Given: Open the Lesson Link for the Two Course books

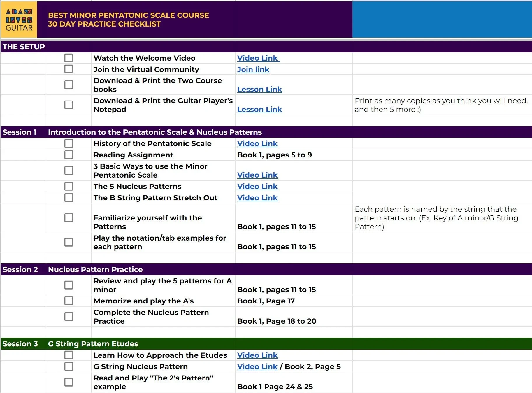Looking at the screenshot, I should click(259, 89).
